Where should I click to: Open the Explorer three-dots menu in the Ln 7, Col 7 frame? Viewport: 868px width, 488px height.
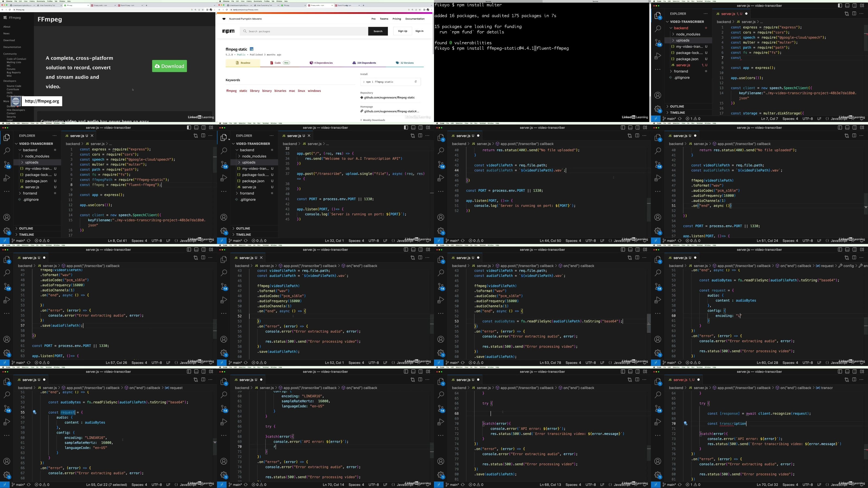coord(705,14)
